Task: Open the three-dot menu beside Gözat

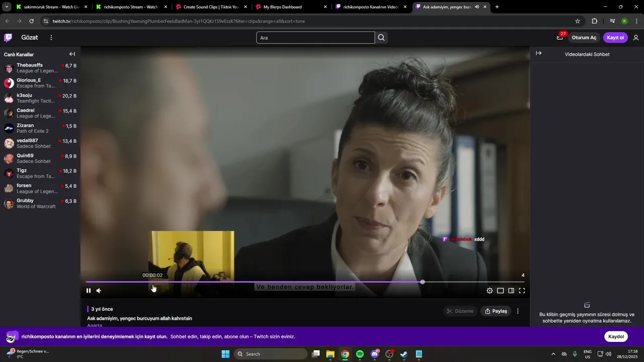Action: tap(51, 38)
